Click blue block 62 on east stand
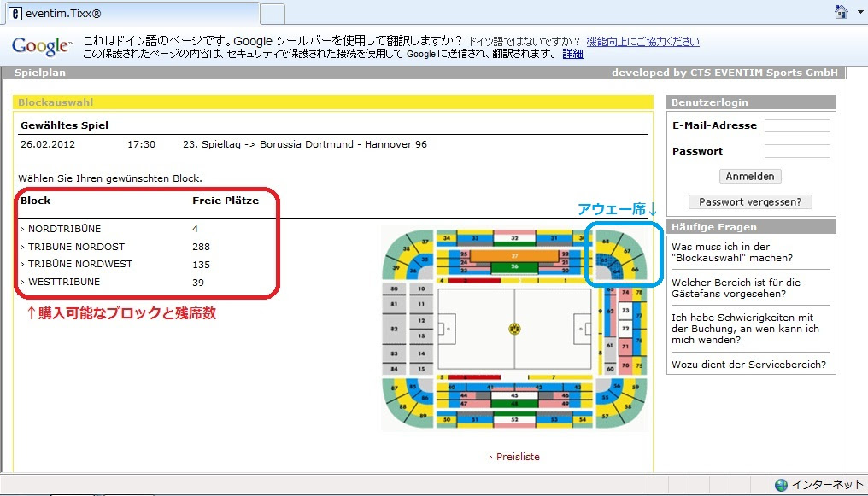The height and width of the screenshot is (496, 868). point(610,312)
